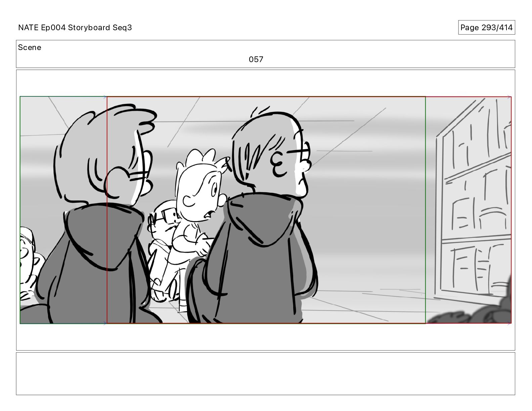Click the scene number '057'
532x411 pixels.
[x=256, y=59]
